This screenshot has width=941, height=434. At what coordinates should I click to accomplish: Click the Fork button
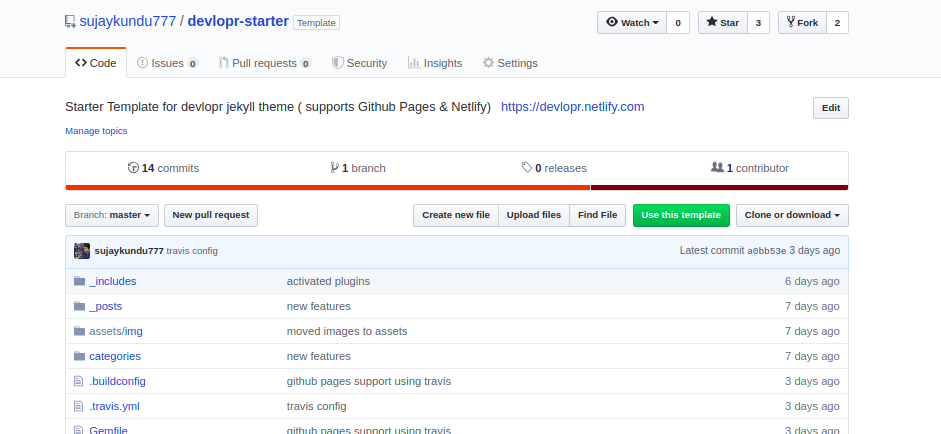(x=801, y=22)
